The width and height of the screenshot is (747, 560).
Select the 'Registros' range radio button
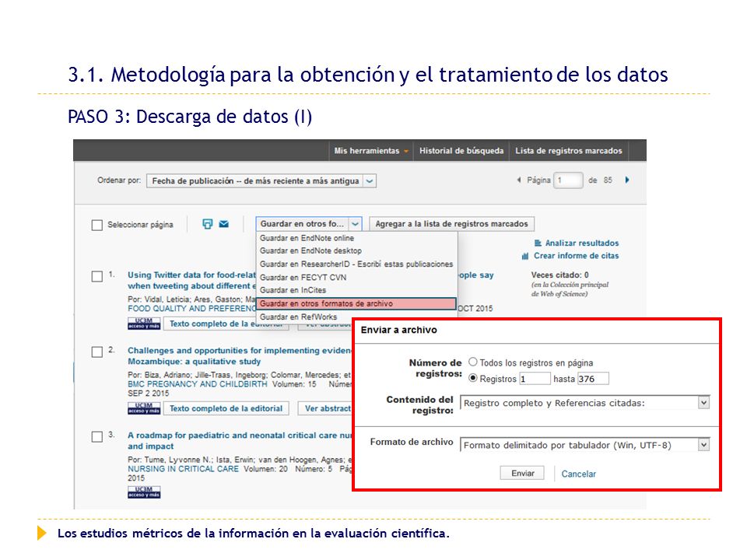point(472,378)
